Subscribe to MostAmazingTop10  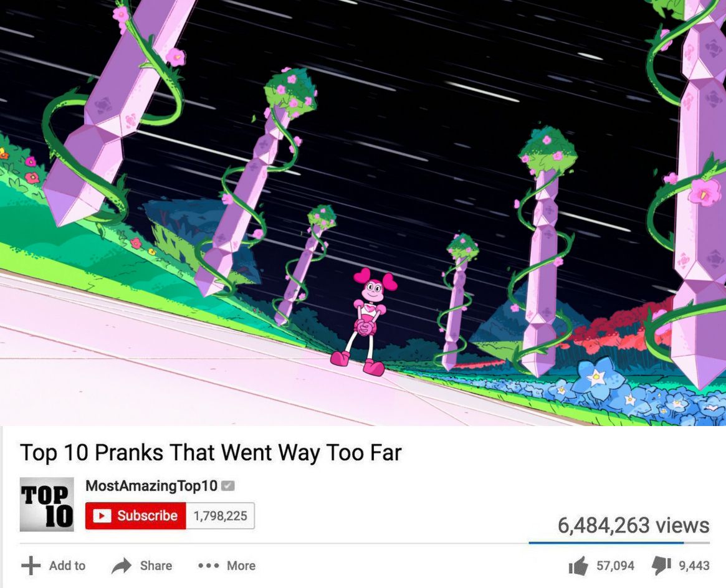pos(136,515)
